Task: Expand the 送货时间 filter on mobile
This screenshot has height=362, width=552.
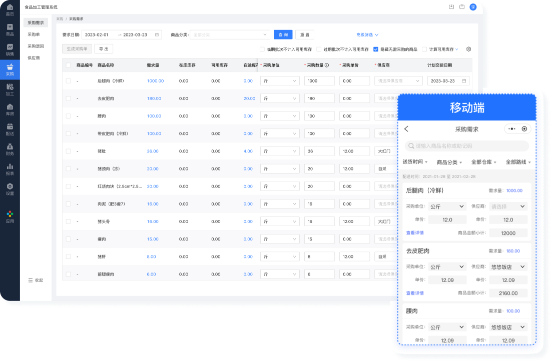Action: (x=415, y=162)
